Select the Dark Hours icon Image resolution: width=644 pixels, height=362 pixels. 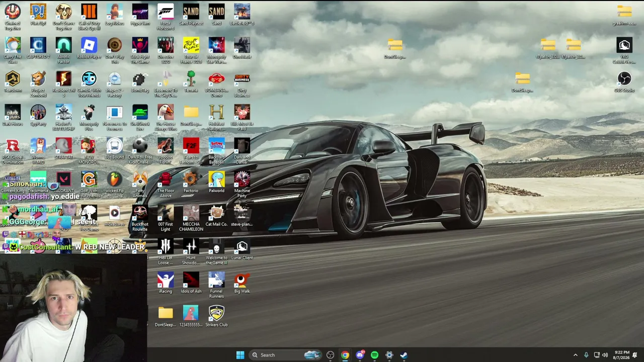point(13,116)
